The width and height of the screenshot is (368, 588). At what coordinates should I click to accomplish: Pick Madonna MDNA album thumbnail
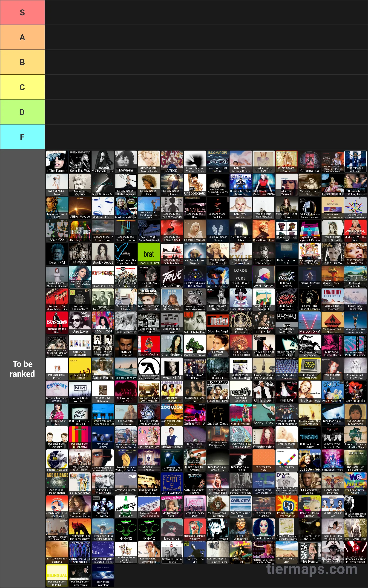(264, 185)
